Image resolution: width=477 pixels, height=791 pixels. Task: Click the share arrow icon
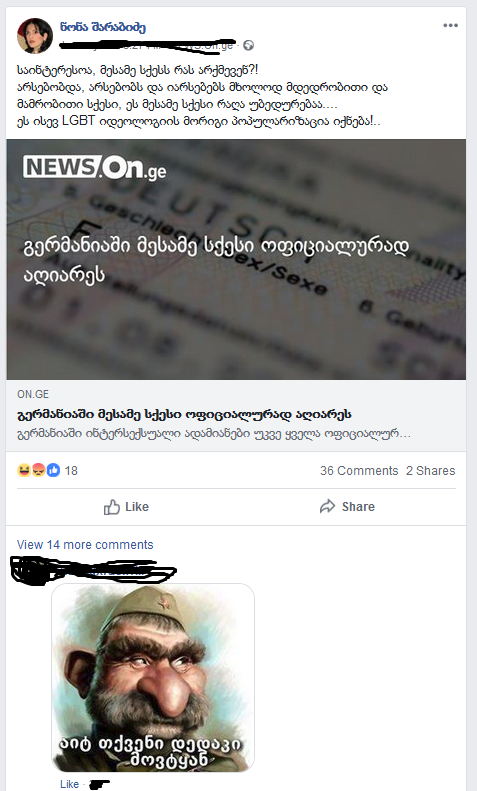click(x=327, y=506)
